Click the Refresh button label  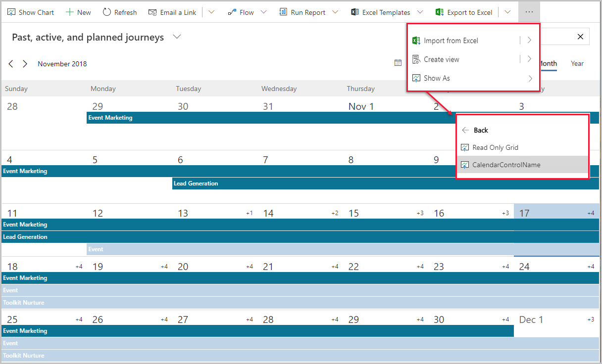pos(125,12)
